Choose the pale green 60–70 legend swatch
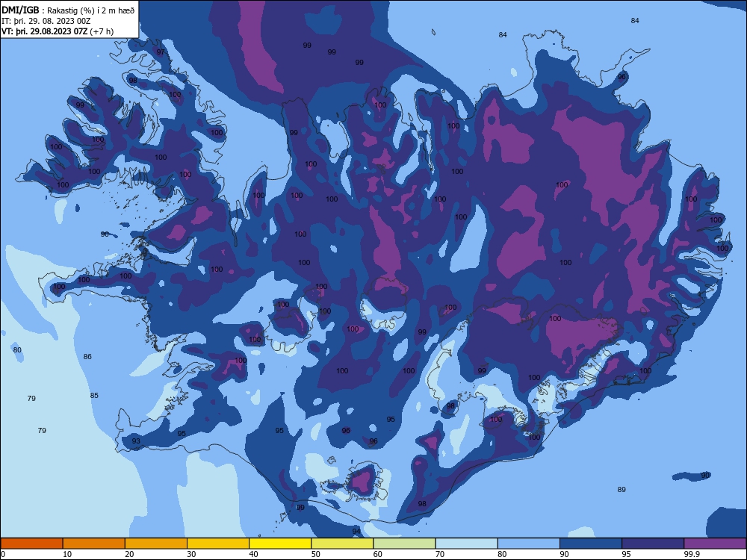Screen dimensions: 747x560 404,544
